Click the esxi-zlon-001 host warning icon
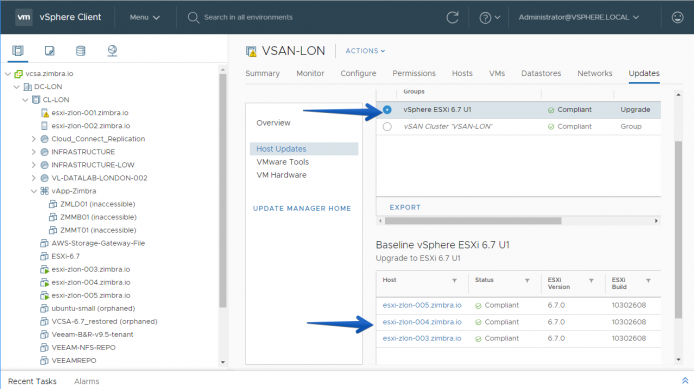The image size is (694, 389). point(45,113)
